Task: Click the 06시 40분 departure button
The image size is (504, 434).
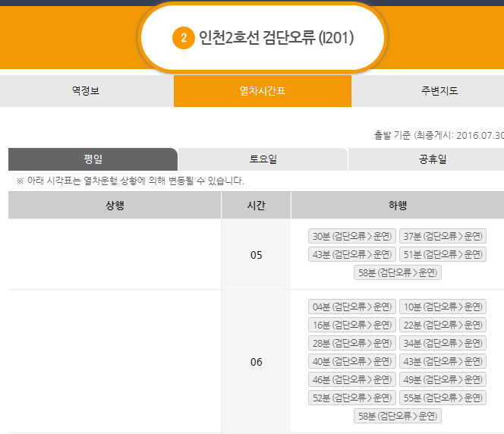Action: [352, 361]
